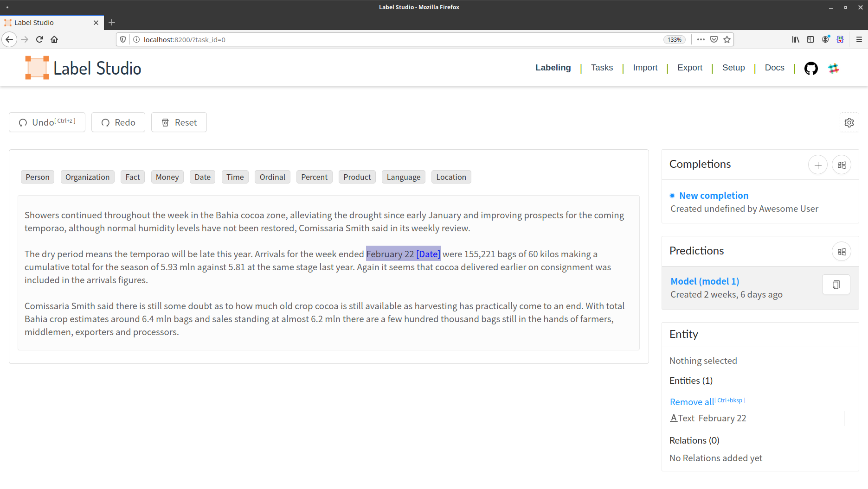The image size is (868, 489).
Task: Open Firefox hamburger menu
Action: click(x=859, y=39)
